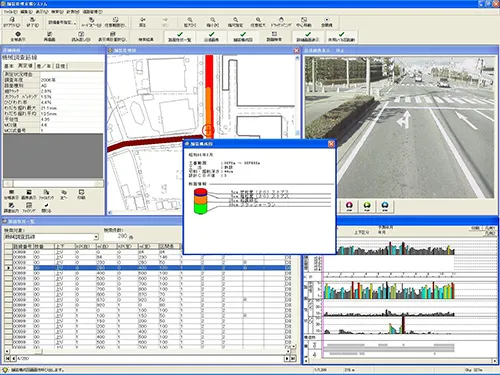
Task: Open the 編集 menu
Action: point(26,11)
